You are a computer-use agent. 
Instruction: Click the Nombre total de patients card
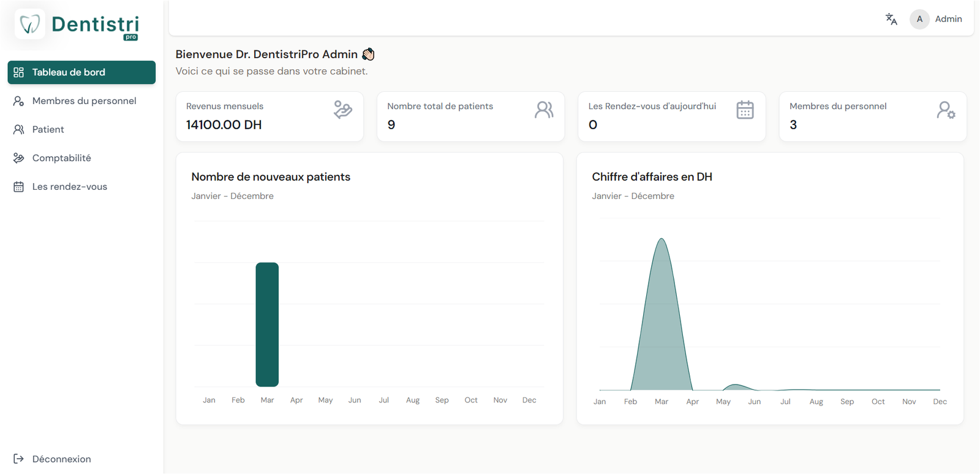[470, 116]
